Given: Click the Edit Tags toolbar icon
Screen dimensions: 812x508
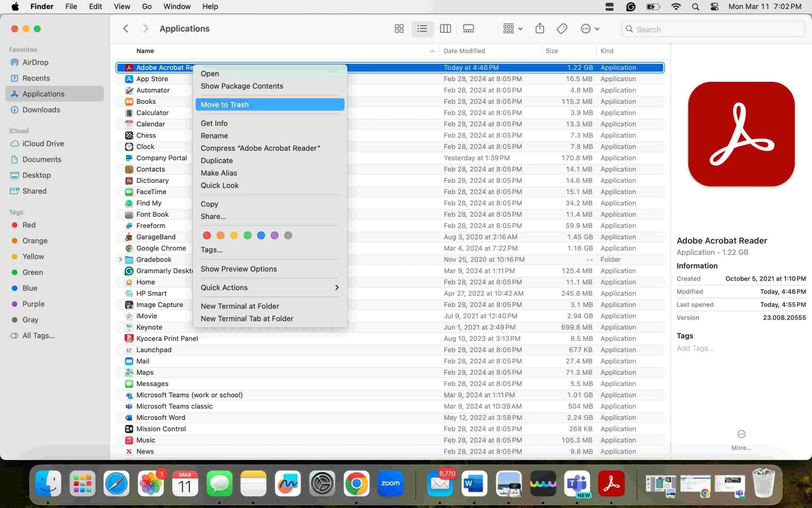Looking at the screenshot, I should tap(562, 29).
